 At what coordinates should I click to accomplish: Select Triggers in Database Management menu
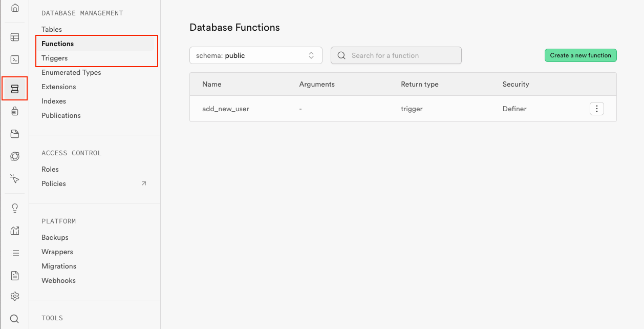click(x=55, y=58)
